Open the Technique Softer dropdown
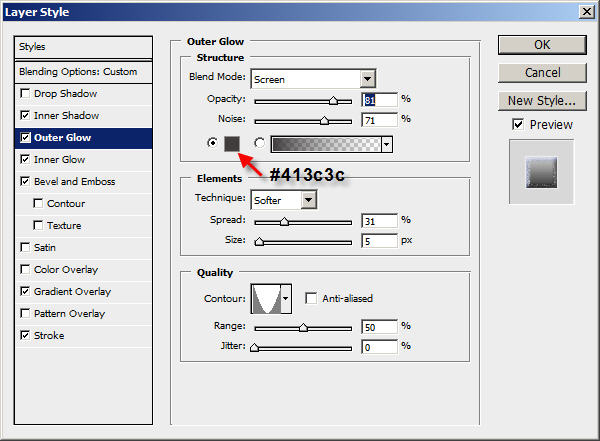The width and height of the screenshot is (600, 441). pyautogui.click(x=308, y=200)
